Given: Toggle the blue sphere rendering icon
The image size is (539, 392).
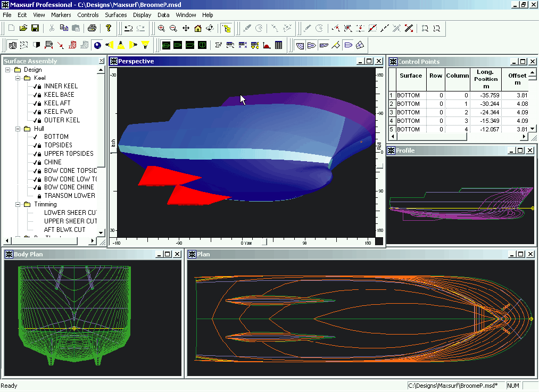Looking at the screenshot, I should tap(97, 45).
